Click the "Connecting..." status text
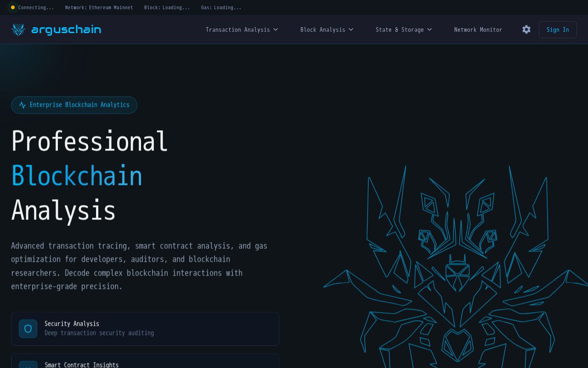The width and height of the screenshot is (588, 368). pos(36,7)
